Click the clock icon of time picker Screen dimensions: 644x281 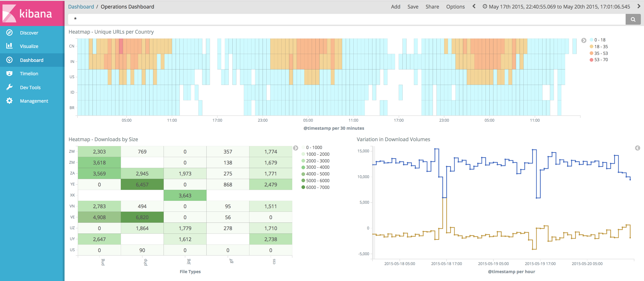pos(484,6)
